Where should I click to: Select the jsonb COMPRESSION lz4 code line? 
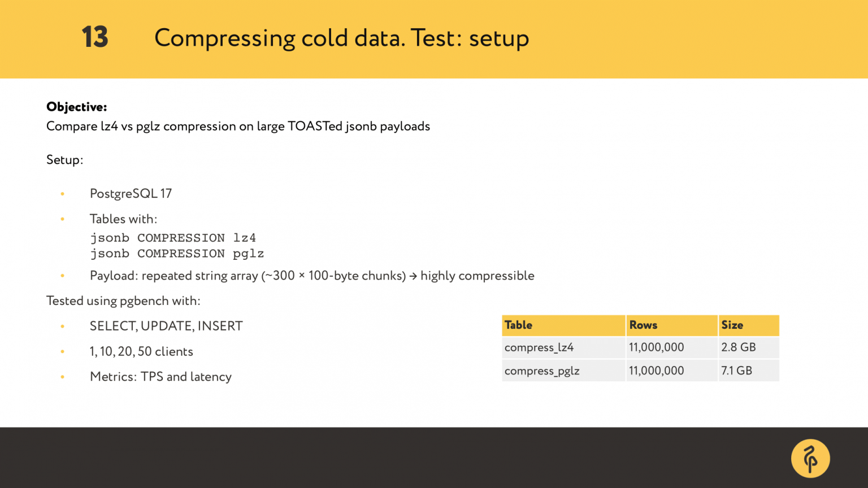173,238
